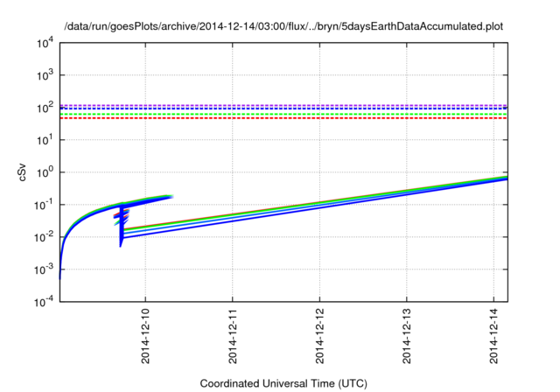
Task: Click the green dashed threshold line
Action: [283, 114]
